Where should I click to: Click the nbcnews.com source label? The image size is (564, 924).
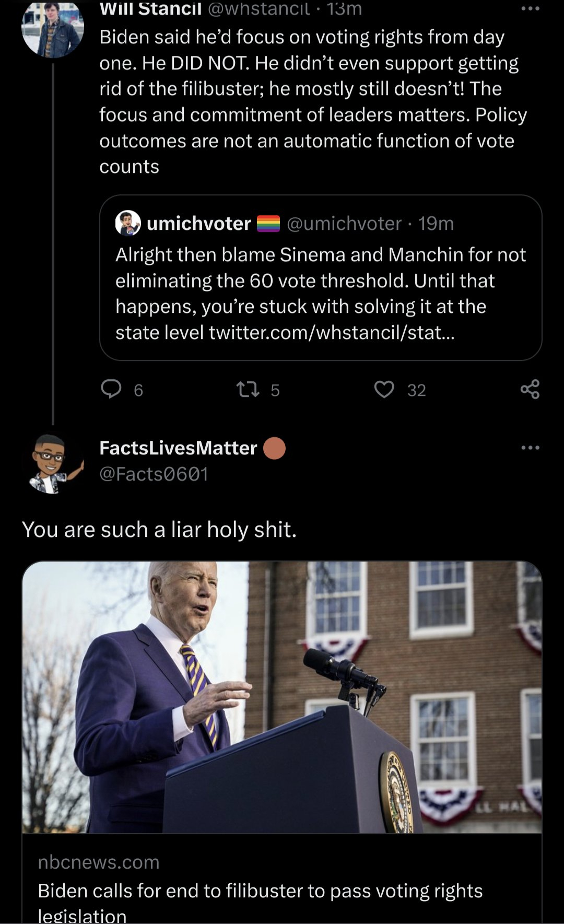[x=99, y=862]
